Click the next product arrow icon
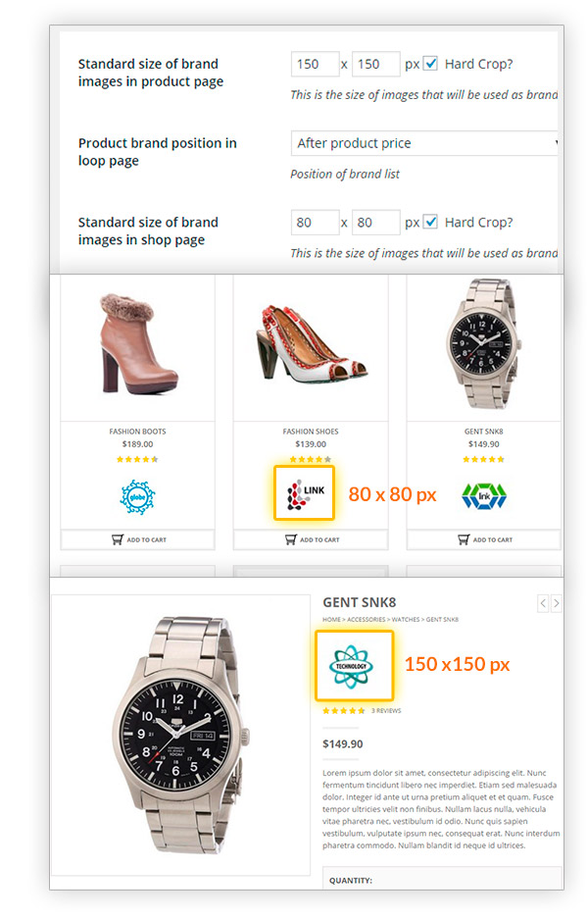588x919 pixels. pyautogui.click(x=557, y=603)
